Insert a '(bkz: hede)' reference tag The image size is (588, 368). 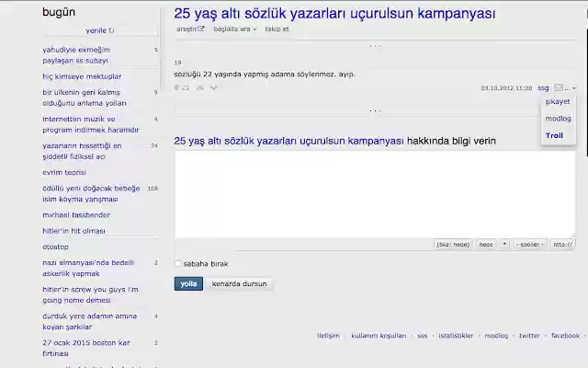[x=453, y=245]
